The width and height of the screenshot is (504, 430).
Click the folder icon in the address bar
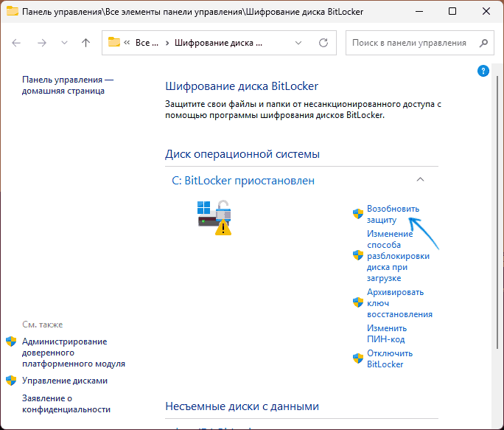(x=113, y=42)
